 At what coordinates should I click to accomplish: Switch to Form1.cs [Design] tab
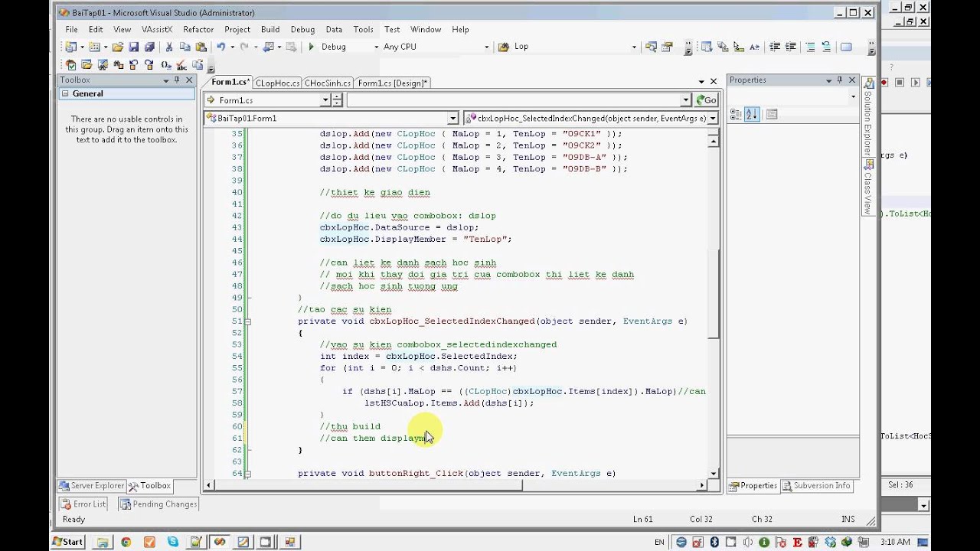[393, 83]
